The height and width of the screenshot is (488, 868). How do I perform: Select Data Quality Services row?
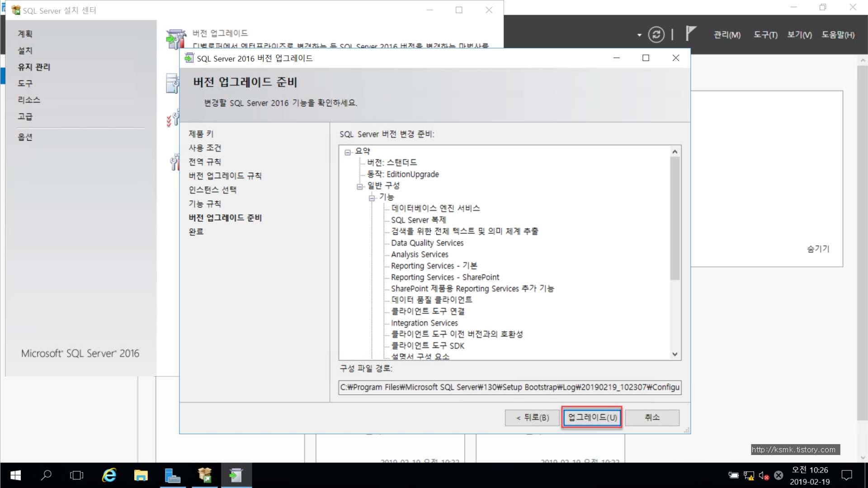[427, 243]
